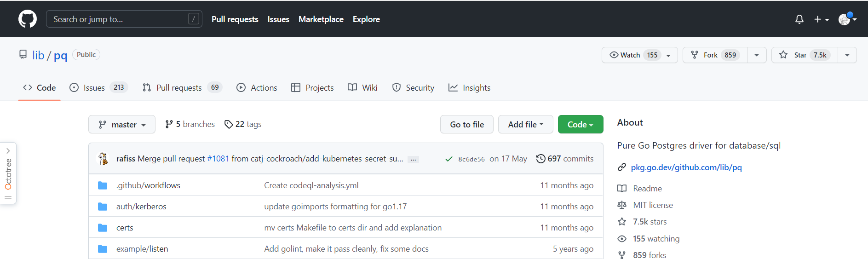Click the commit history clock icon

tap(540, 159)
